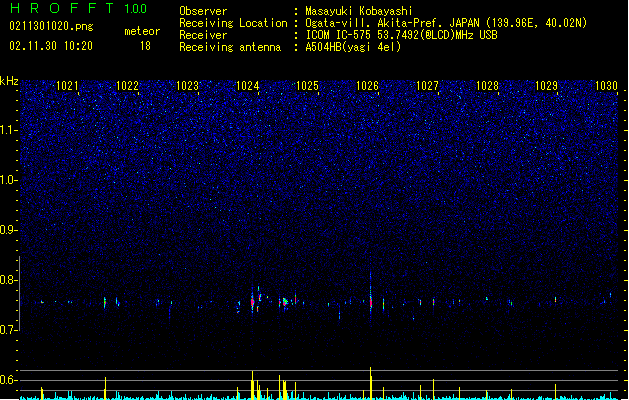Click the 'Receiving antenna' field label
This screenshot has width=629, height=400.
coord(230,47)
